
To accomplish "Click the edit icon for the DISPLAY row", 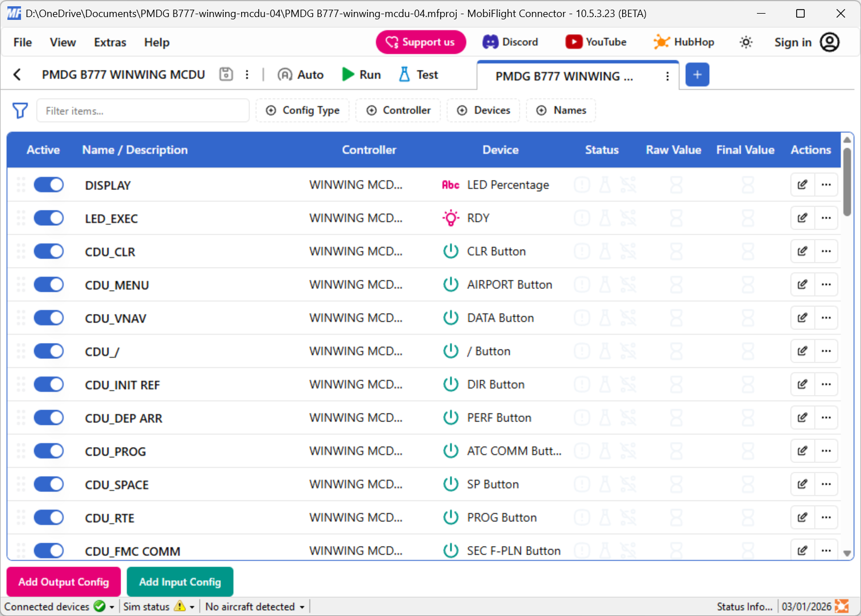I will [802, 185].
